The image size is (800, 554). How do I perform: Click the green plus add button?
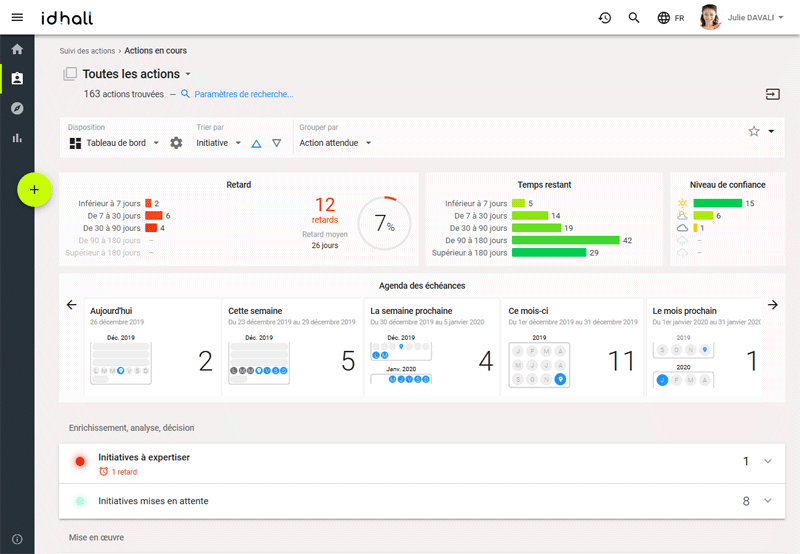[34, 190]
